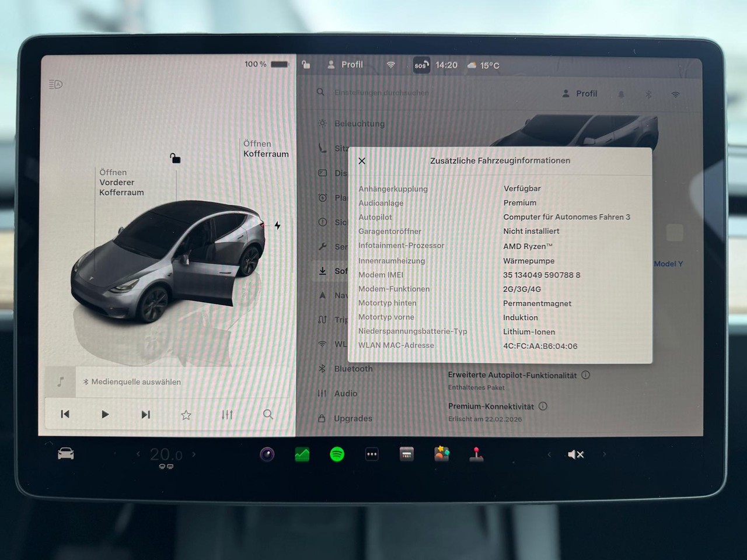
Task: Select the Software download icon in settings sidebar
Action: coord(322,271)
